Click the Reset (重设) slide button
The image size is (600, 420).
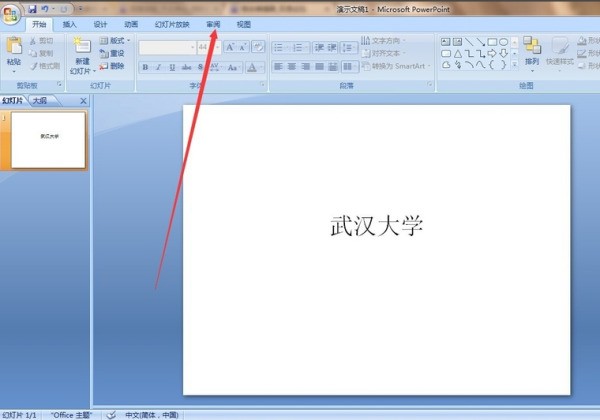112,53
